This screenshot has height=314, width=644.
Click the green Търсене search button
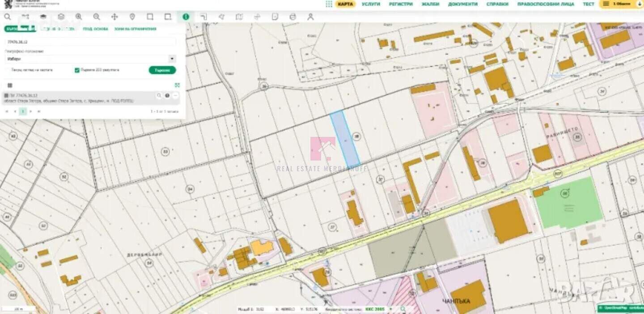[162, 70]
